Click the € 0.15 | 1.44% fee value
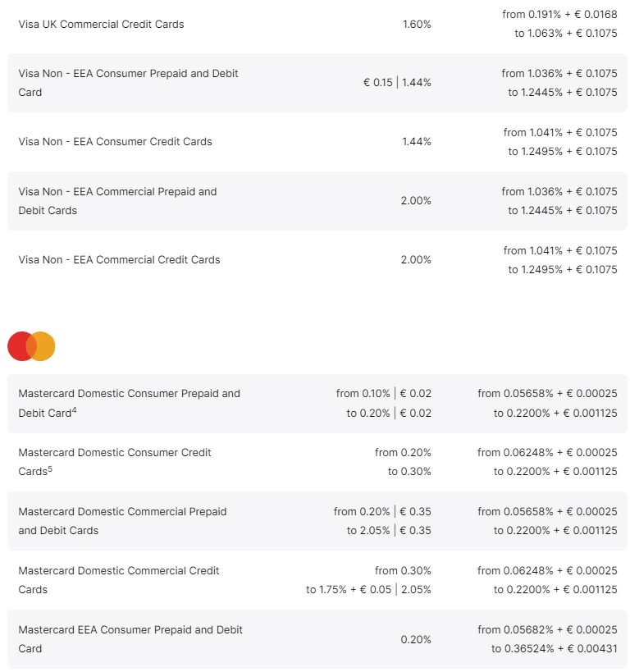Viewport: 630px width, 672px height. 397,82
